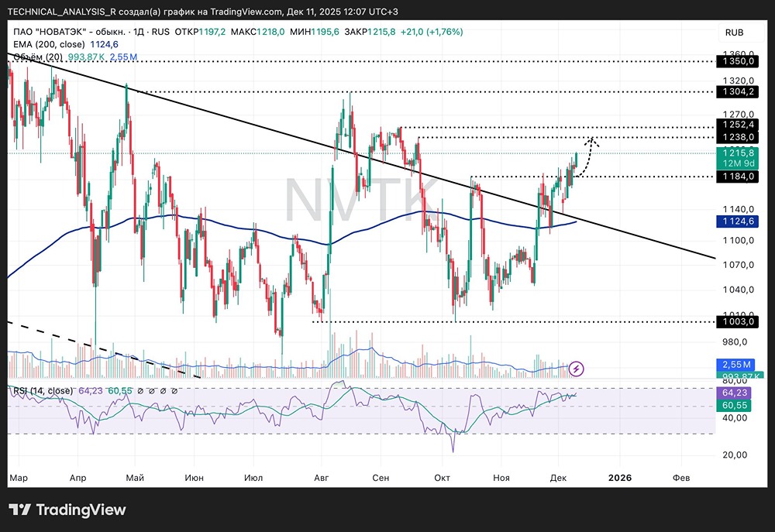The width and height of the screenshot is (775, 532).
Task: Select the RSI (14, close) indicator legend
Action: pyautogui.click(x=43, y=391)
